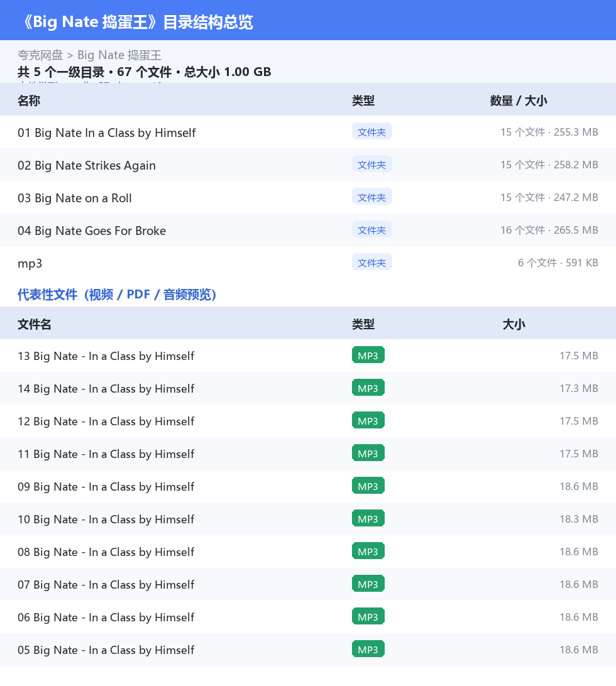Select the summary line "共 5 个一级目录"
This screenshot has width=616, height=686.
[61, 72]
